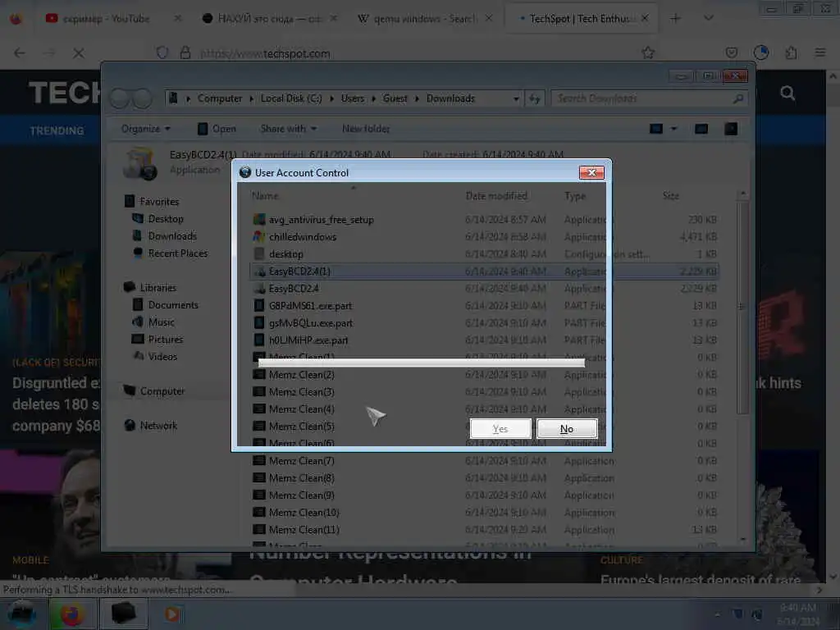This screenshot has width=840, height=630.
Task: Open Downloads in navigation pane
Action: click(172, 235)
